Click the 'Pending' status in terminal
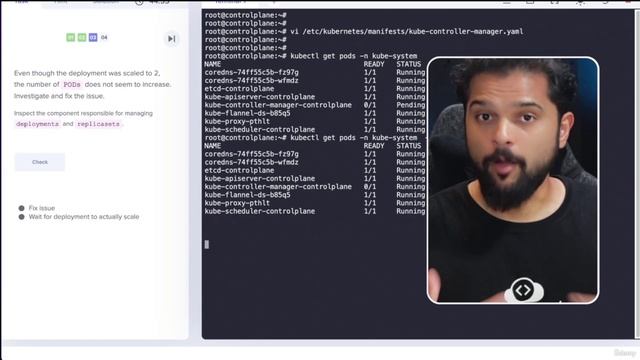The width and height of the screenshot is (640, 360). coord(411,105)
